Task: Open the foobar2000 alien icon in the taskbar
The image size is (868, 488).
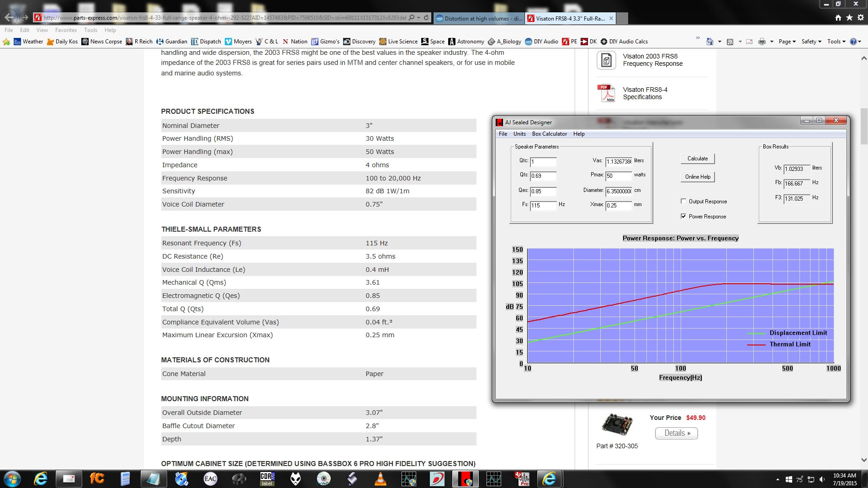Action: [x=296, y=479]
